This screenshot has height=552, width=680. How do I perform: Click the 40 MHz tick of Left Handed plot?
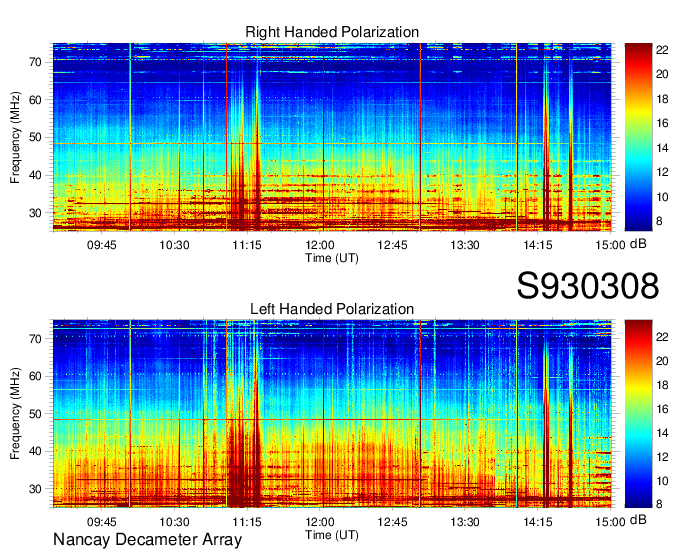coord(36,451)
